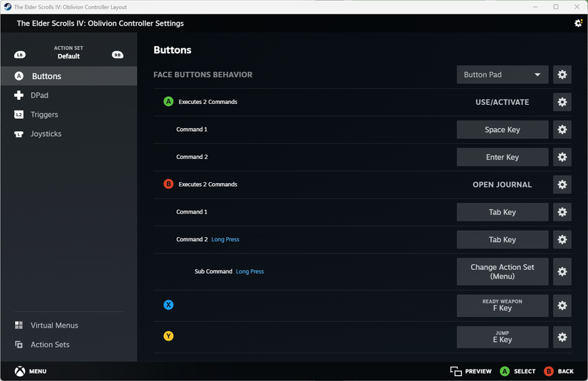Open gear settings for Face Buttons Behavior
Viewport: 588px width, 381px height.
562,75
